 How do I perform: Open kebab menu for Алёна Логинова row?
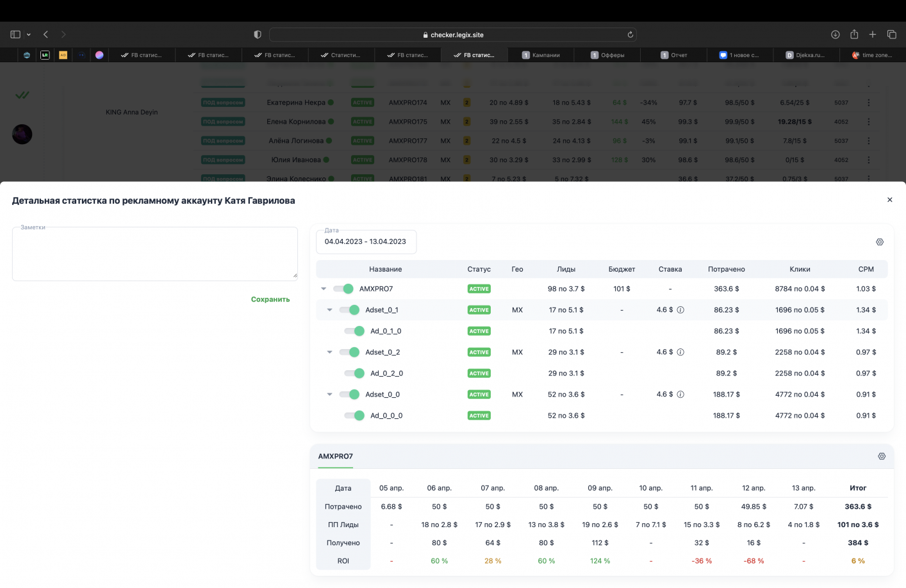(869, 141)
